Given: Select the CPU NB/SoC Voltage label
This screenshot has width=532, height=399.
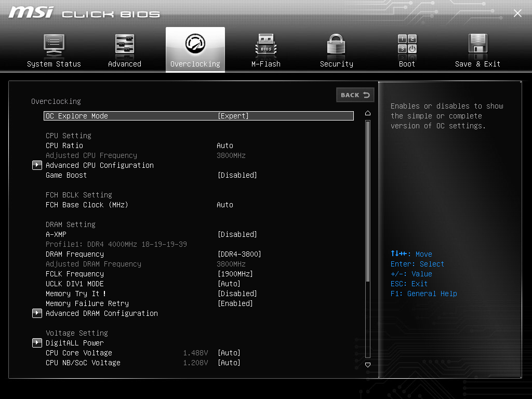Looking at the screenshot, I should coord(83,363).
